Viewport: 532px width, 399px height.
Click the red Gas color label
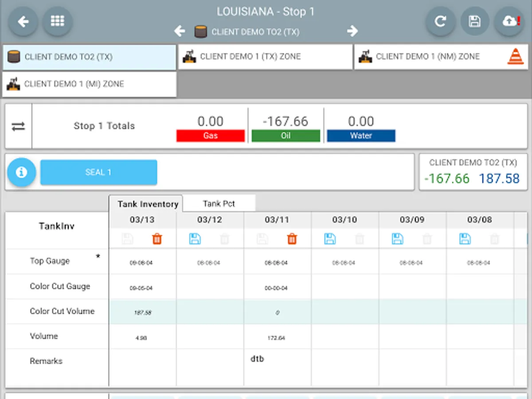[x=211, y=136]
